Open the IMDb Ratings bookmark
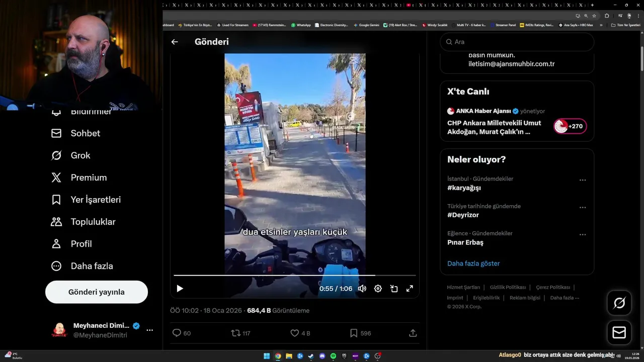Screen dimensions: 644x362 click(x=536, y=25)
